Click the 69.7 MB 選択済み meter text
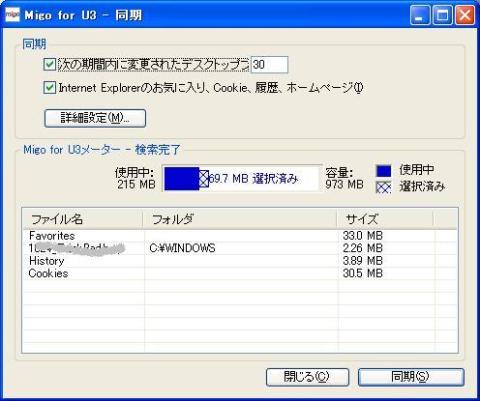This screenshot has width=480, height=401. 253,179
